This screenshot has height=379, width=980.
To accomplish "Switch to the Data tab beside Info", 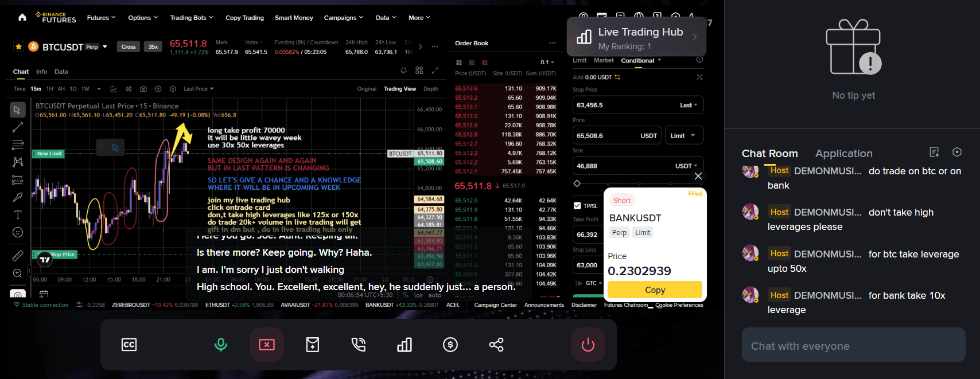I will 61,72.
